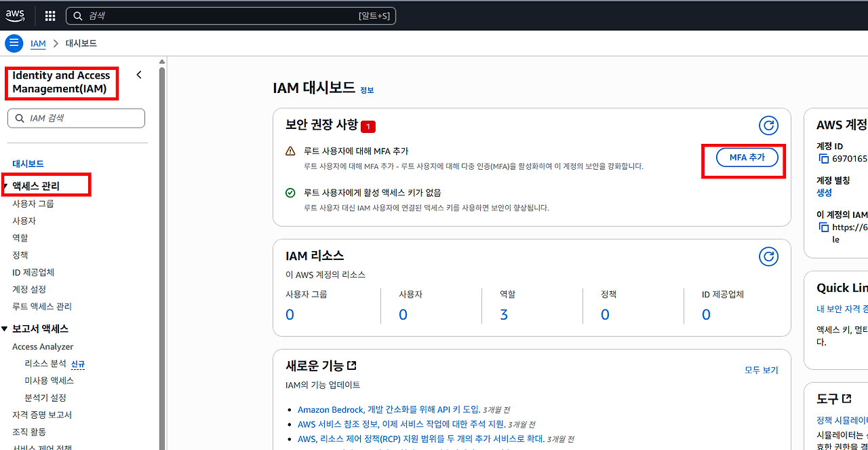Refresh the 보안 권장 사항 panel

coord(768,126)
